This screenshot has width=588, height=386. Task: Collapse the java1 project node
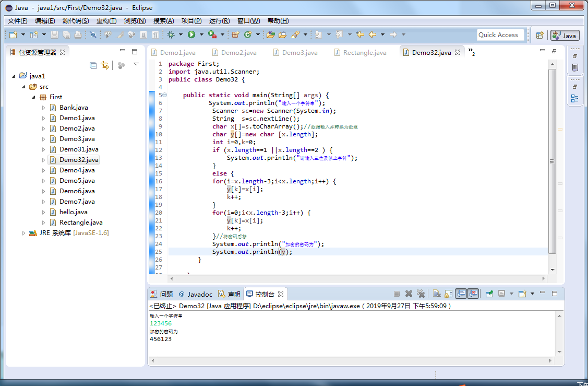coord(14,76)
